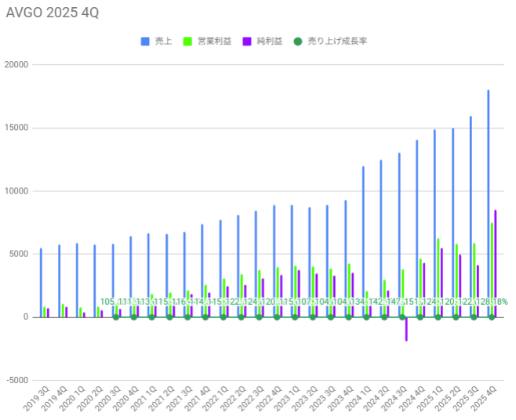
Task: Click the growth rate dot at 2020 3Q
Action: 116,317
